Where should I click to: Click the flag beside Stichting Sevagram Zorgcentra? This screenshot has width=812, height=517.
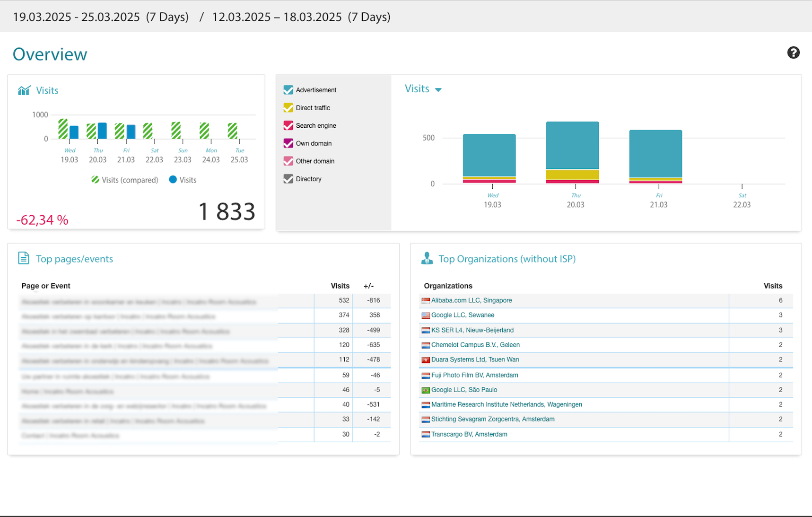coord(426,420)
